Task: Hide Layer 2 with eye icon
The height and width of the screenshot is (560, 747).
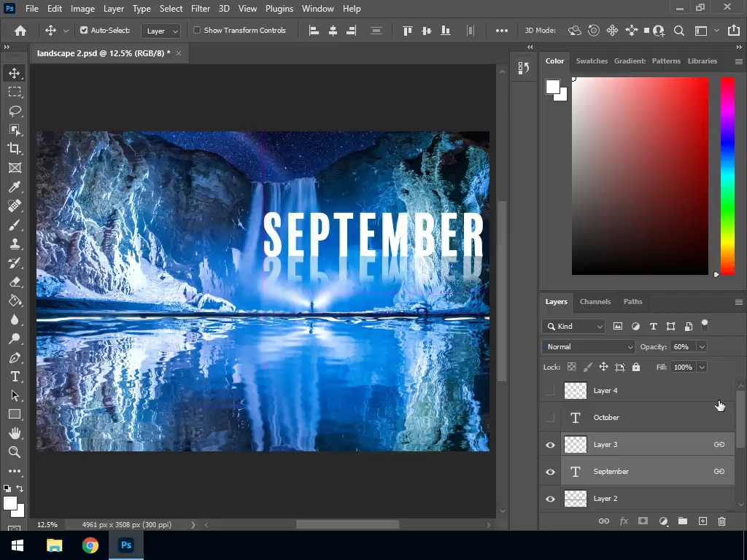Action: click(x=550, y=499)
